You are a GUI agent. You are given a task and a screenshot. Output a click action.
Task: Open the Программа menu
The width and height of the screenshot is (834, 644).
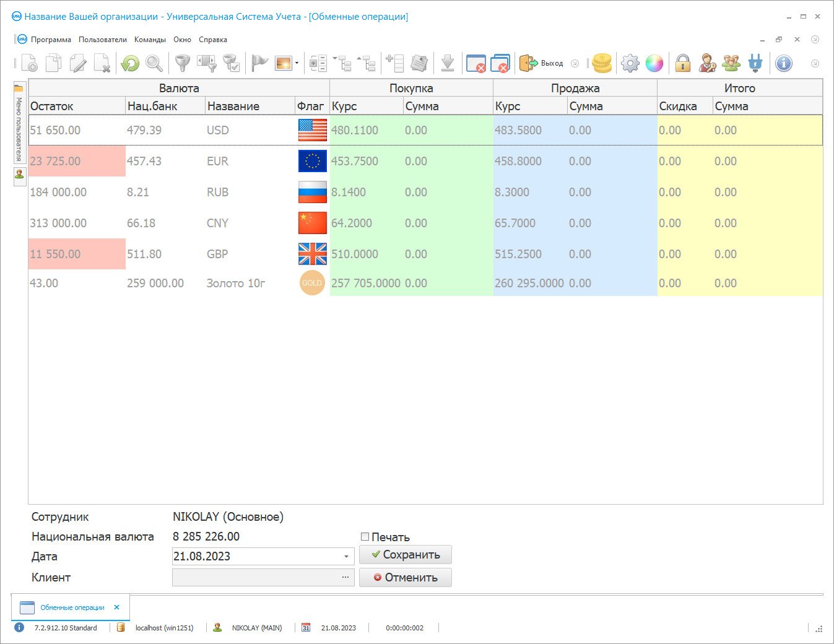(x=51, y=40)
